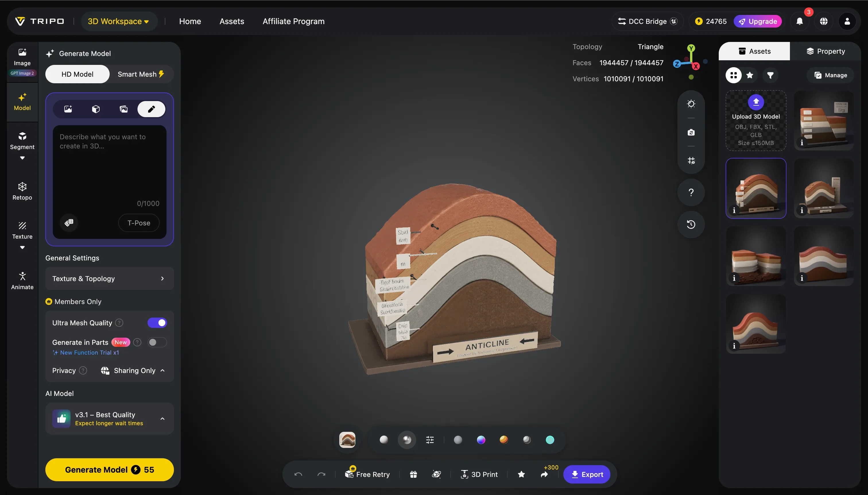Click Free Retry

(x=367, y=474)
